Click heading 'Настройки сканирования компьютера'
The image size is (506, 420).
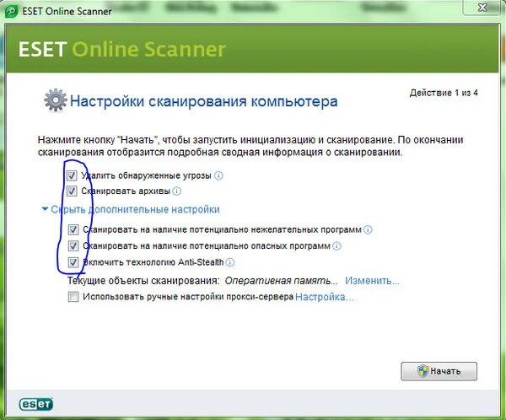204,101
